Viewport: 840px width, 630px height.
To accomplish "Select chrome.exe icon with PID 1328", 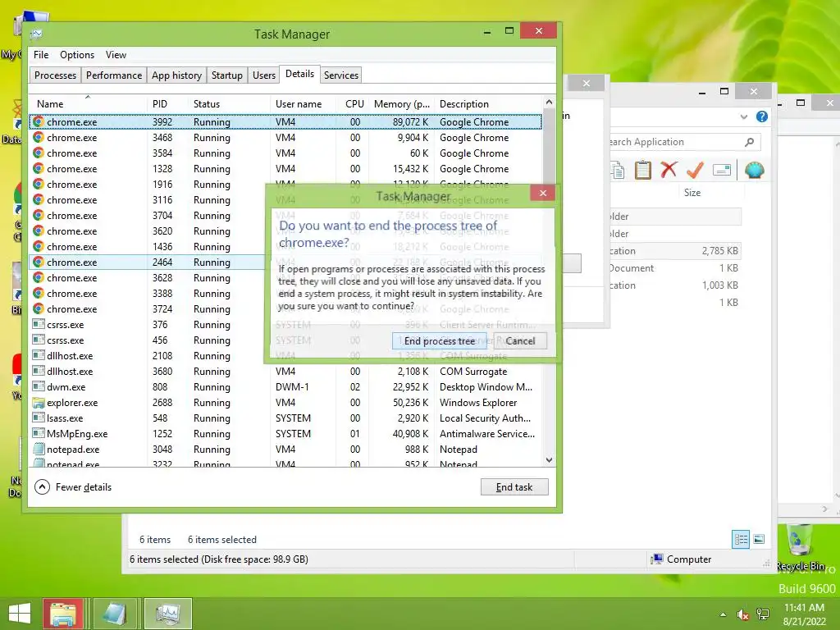I will click(38, 168).
